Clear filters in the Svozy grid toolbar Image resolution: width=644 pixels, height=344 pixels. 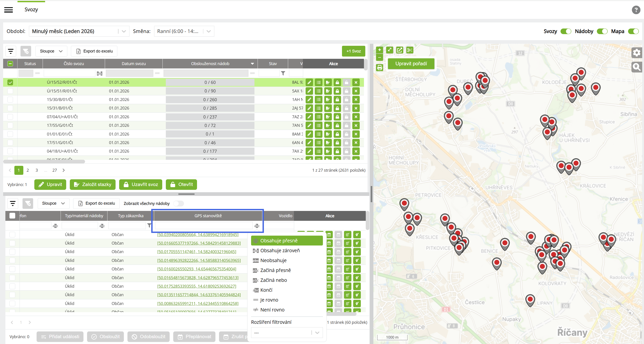pos(26,51)
